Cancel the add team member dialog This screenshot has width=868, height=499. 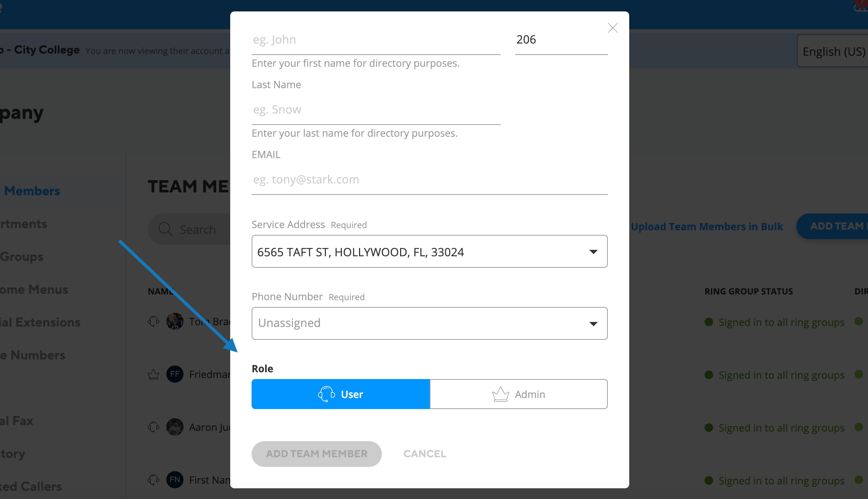tap(425, 454)
